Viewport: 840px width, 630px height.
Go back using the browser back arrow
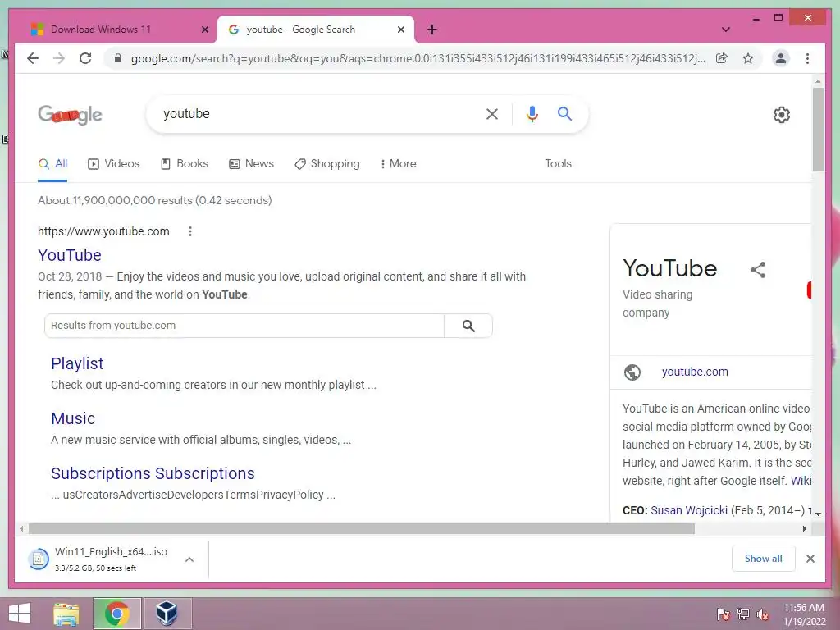click(33, 58)
